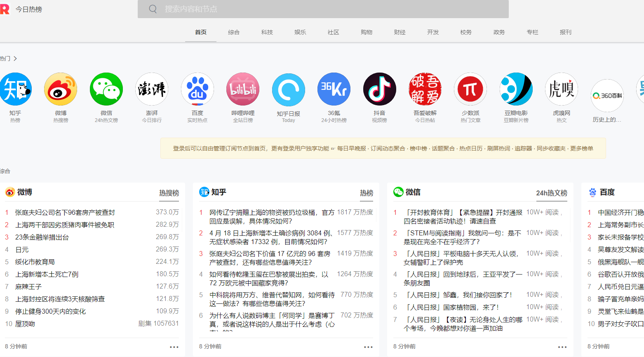Open the 抖音 视频榜 icon
Screen dimensions: 644x357
tap(380, 89)
